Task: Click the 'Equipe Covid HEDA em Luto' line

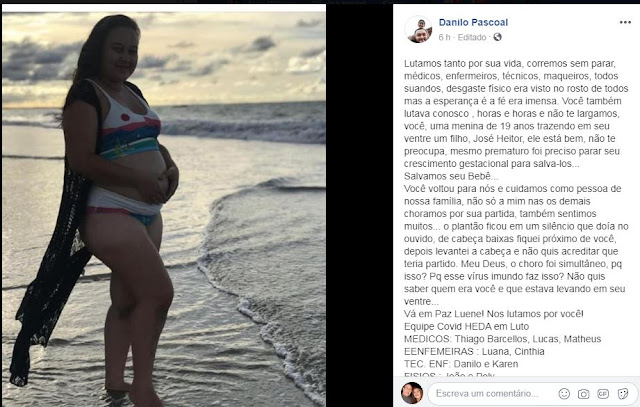Action: (x=466, y=327)
